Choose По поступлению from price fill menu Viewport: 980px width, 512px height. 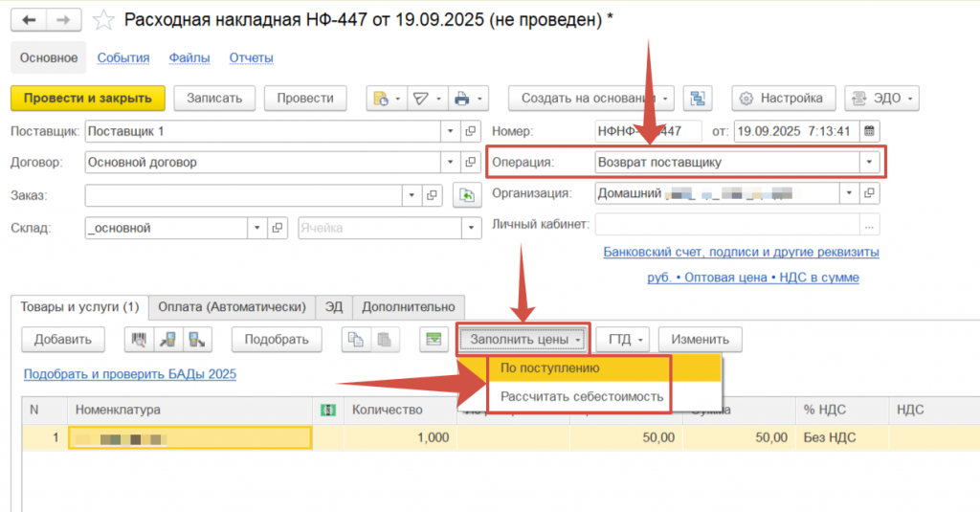(551, 368)
